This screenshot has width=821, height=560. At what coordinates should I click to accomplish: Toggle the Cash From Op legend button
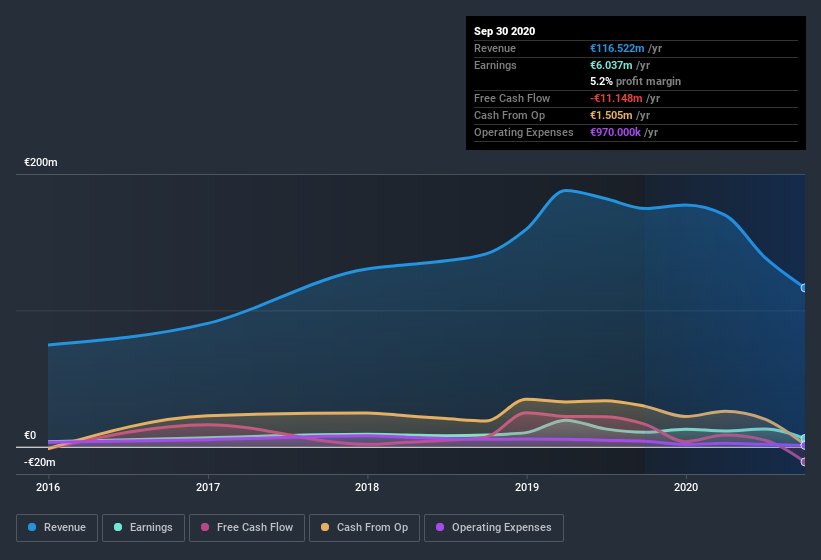[364, 528]
